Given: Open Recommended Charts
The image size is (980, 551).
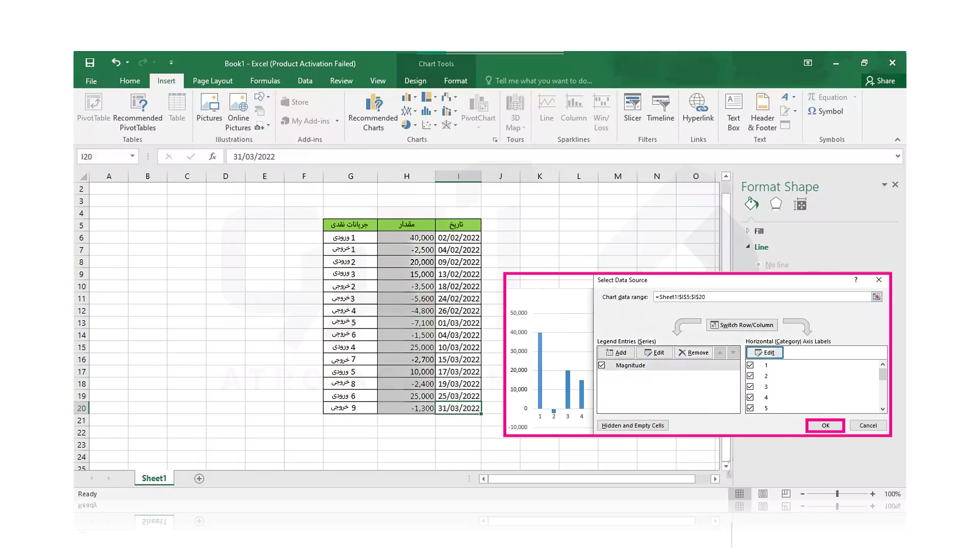Looking at the screenshot, I should coord(373,112).
